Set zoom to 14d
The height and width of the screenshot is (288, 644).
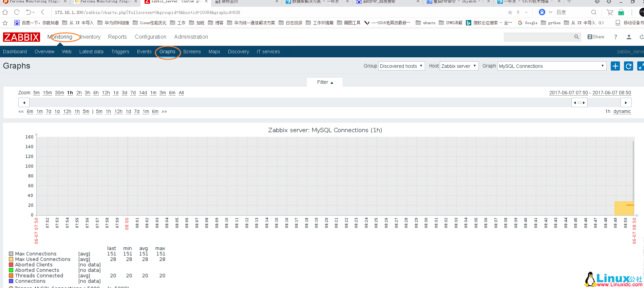tap(143, 93)
